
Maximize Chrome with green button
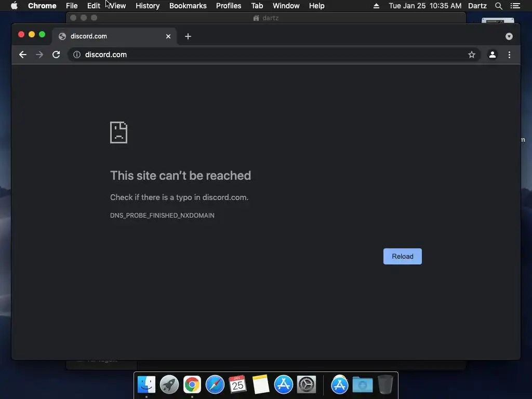click(42, 34)
